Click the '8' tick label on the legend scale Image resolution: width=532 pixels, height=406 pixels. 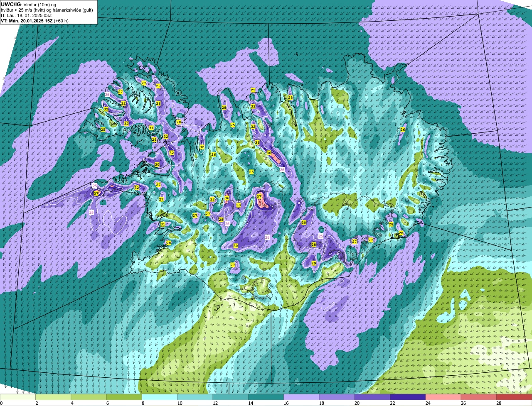143,403
